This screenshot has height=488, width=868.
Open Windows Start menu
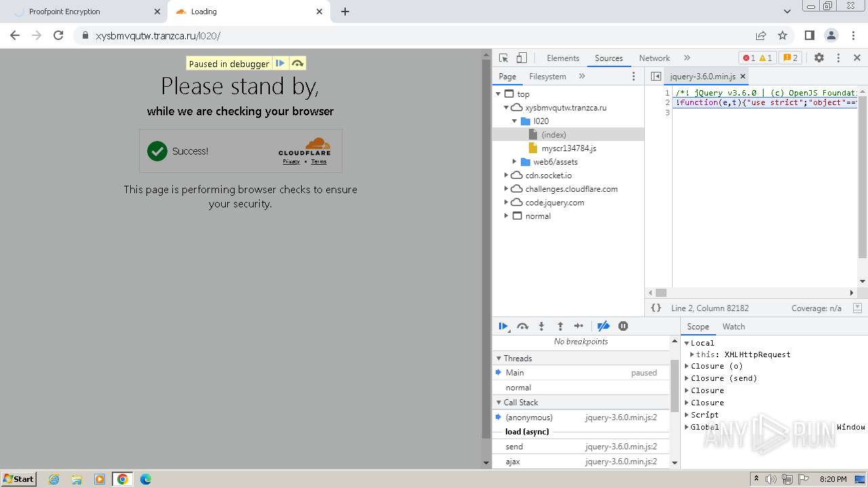(x=18, y=479)
